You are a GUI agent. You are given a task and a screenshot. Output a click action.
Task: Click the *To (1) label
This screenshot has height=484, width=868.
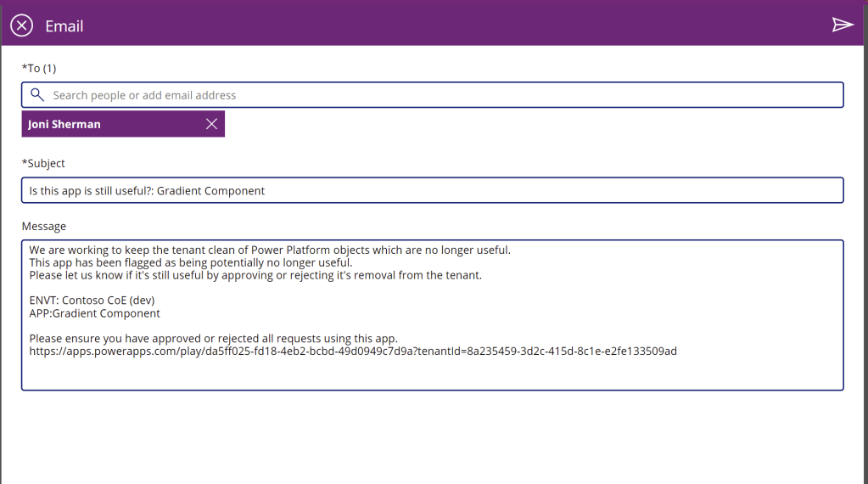(39, 68)
